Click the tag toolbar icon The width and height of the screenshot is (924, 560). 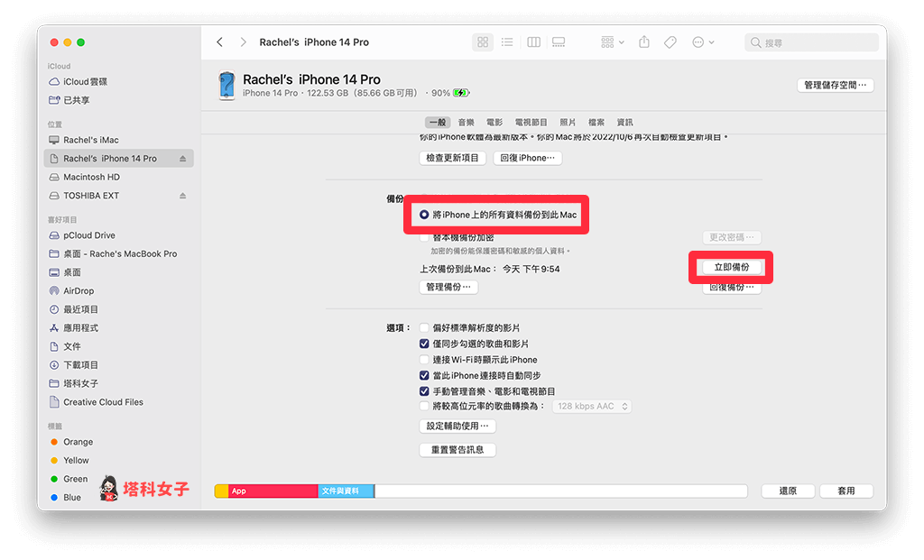[x=670, y=42]
